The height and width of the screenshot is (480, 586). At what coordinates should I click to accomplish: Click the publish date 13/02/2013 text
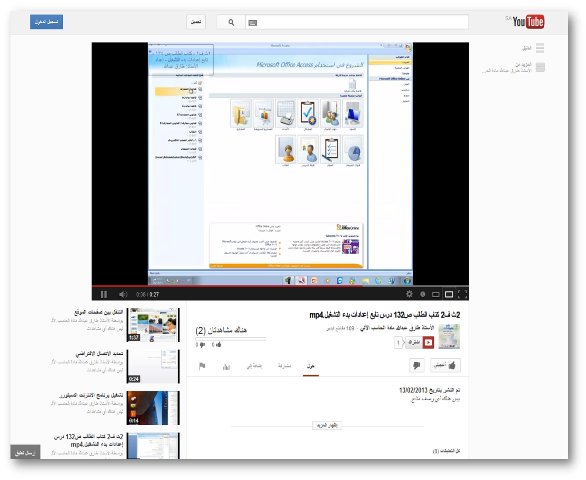pyautogui.click(x=430, y=390)
